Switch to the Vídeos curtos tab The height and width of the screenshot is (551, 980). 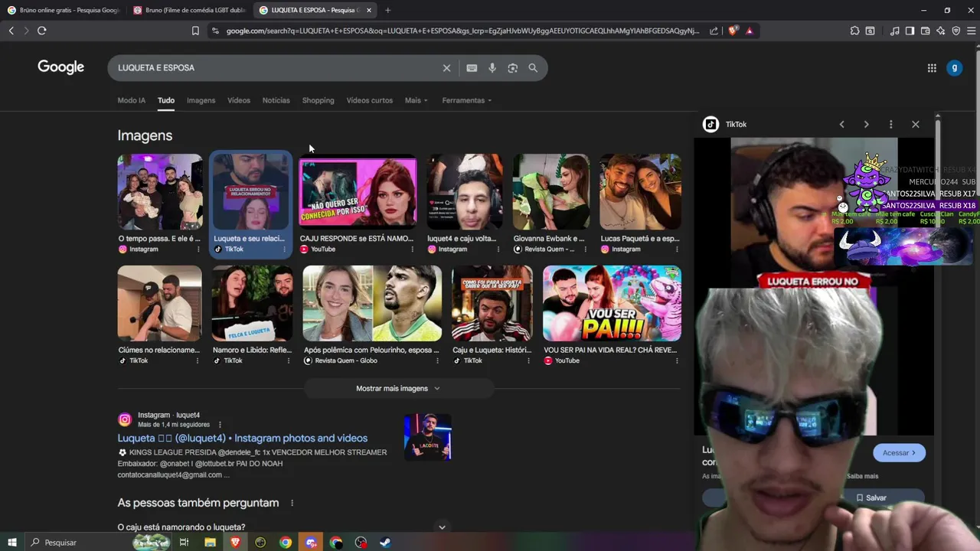click(369, 100)
